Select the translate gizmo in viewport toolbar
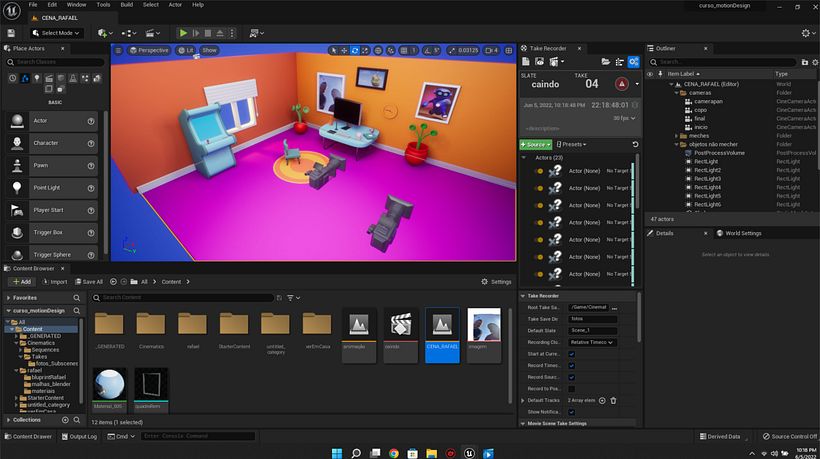820x459 pixels. tap(344, 50)
